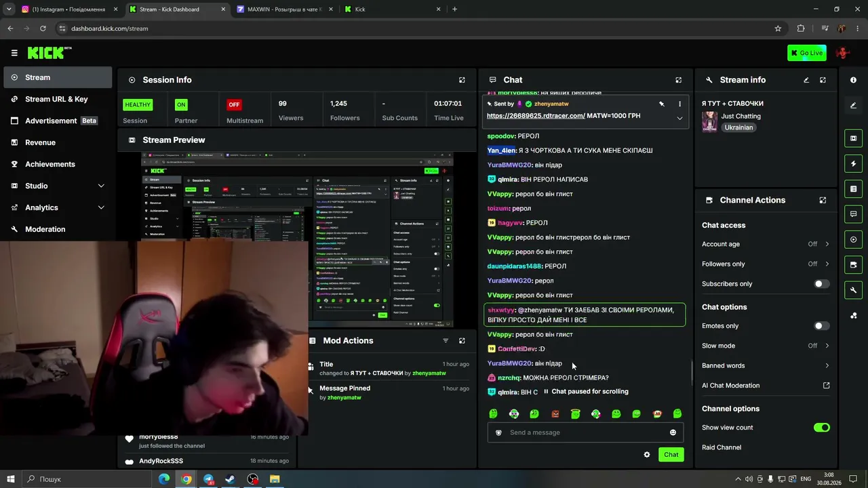Click the profile avatar next to Go Live

(x=843, y=53)
